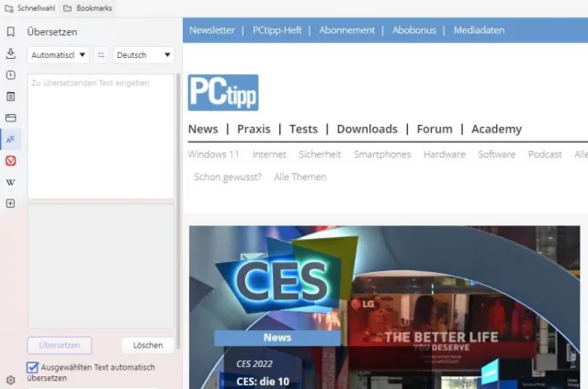Open settings gear icon
Viewport: 588px width, 389px height.
[10, 380]
